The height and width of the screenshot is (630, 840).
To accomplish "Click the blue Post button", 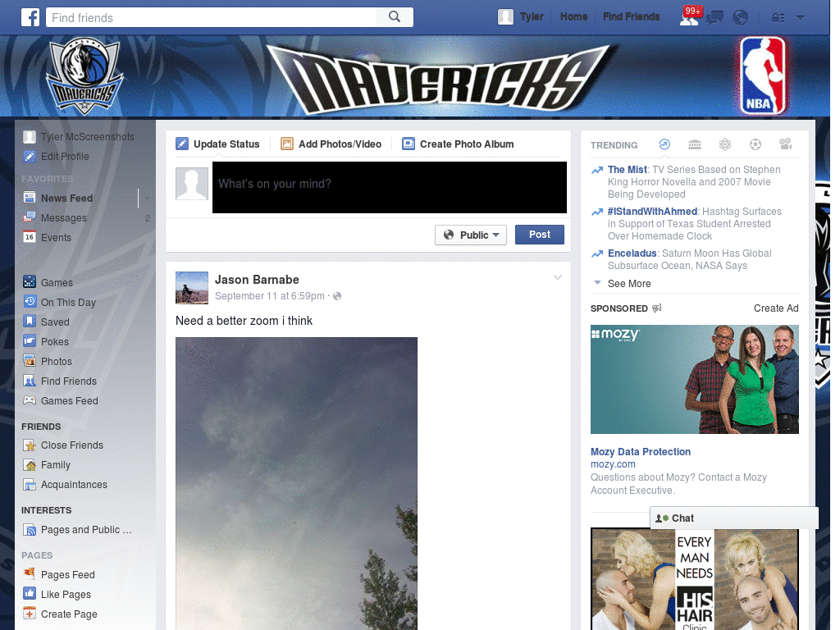I will pos(540,235).
